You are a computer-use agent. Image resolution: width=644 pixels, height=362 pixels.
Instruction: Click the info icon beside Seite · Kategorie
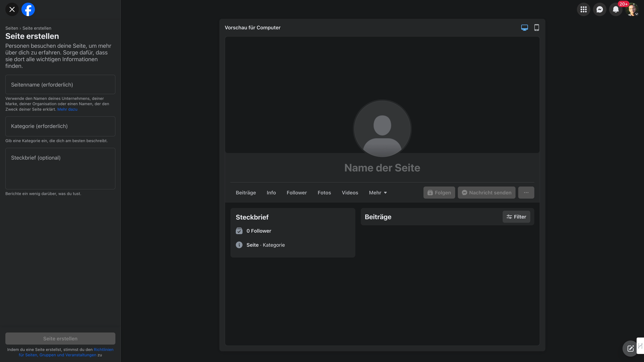[239, 245]
